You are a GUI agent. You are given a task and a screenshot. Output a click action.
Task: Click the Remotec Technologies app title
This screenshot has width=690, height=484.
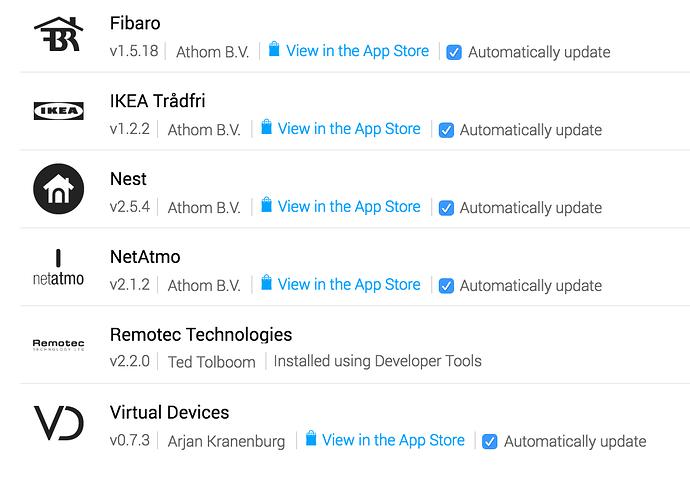point(201,335)
